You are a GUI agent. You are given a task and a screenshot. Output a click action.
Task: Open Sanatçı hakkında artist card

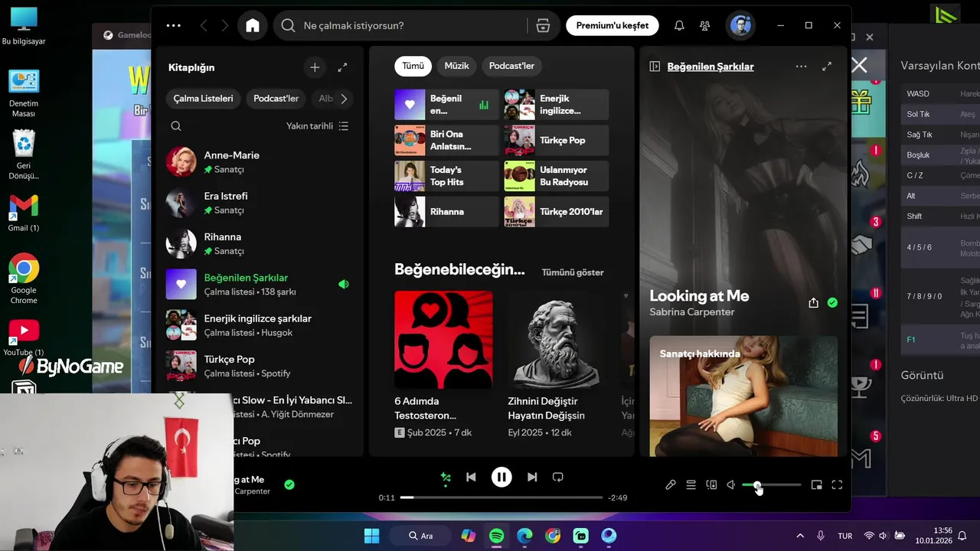[x=743, y=396]
